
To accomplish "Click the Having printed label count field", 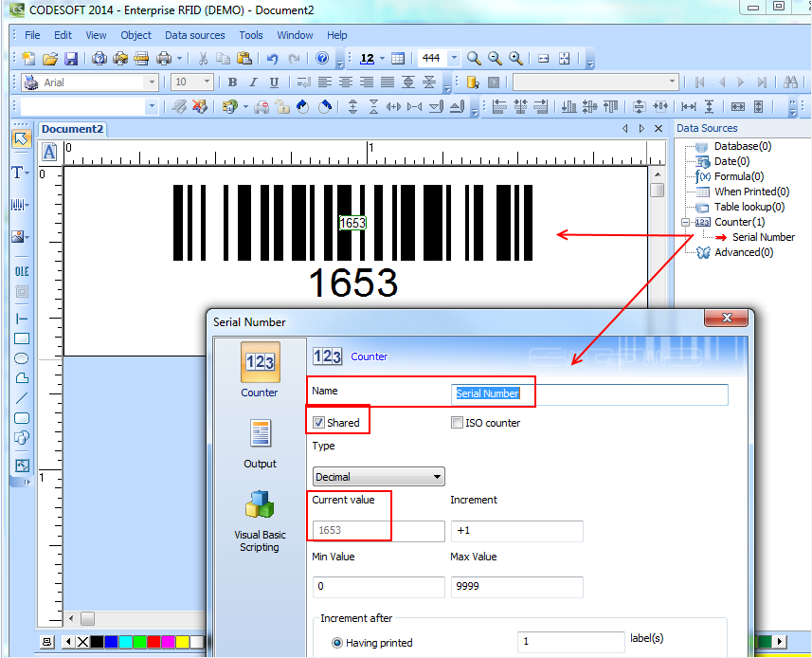I will pos(570,642).
